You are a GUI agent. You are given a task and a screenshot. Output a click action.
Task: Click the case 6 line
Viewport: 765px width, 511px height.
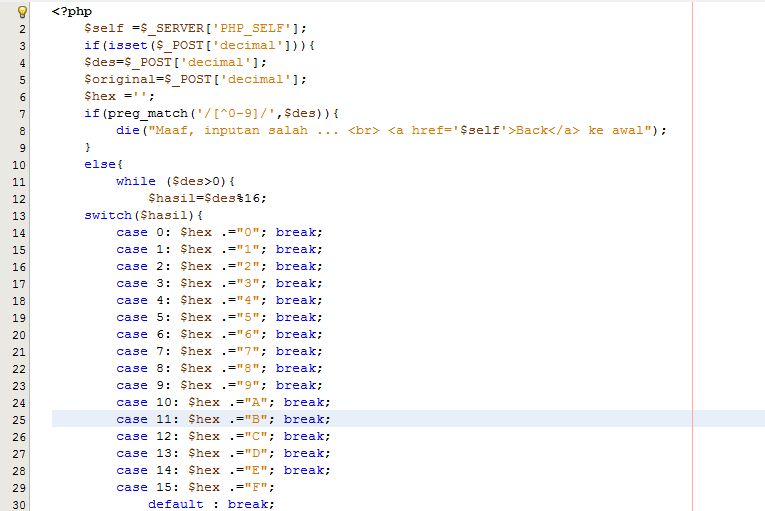[x=220, y=334]
